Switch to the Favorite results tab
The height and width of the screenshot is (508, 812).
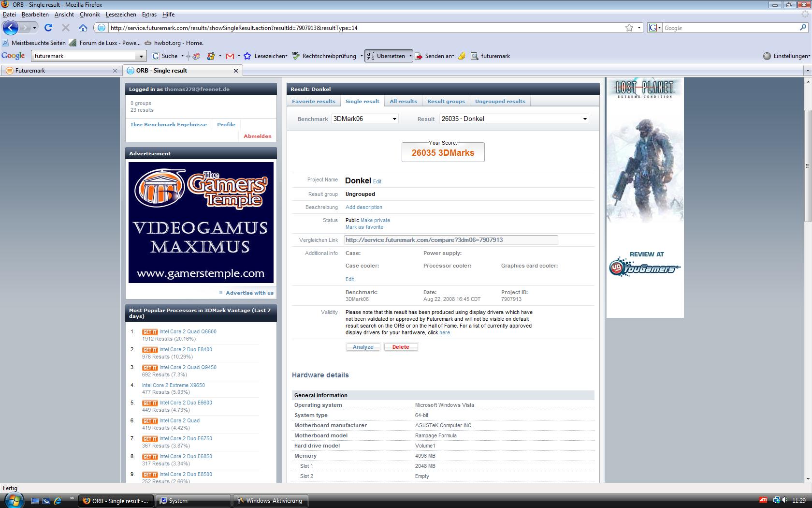click(x=313, y=101)
